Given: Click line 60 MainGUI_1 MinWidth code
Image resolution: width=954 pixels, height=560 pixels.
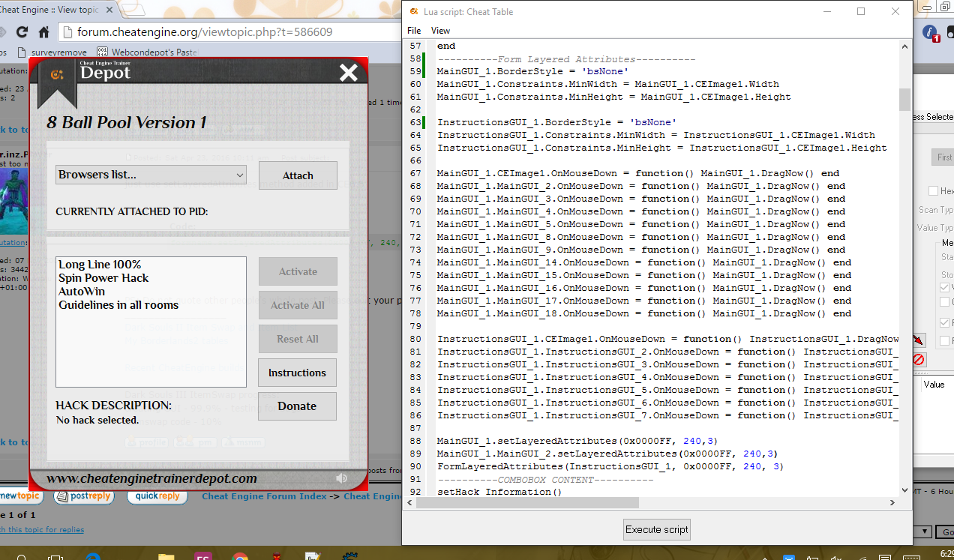Looking at the screenshot, I should [608, 84].
